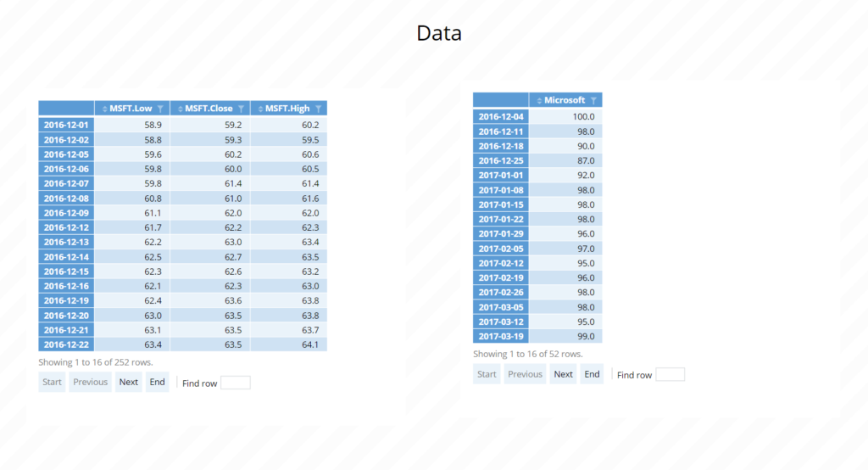Viewport: 868px width, 470px height.
Task: Click the MSFT.Low column filter icon
Action: click(160, 109)
